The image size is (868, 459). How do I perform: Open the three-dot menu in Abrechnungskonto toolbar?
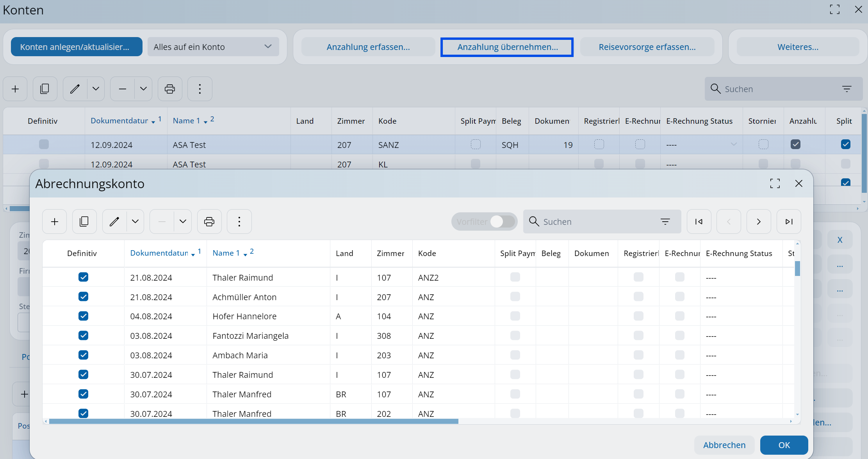coord(239,222)
